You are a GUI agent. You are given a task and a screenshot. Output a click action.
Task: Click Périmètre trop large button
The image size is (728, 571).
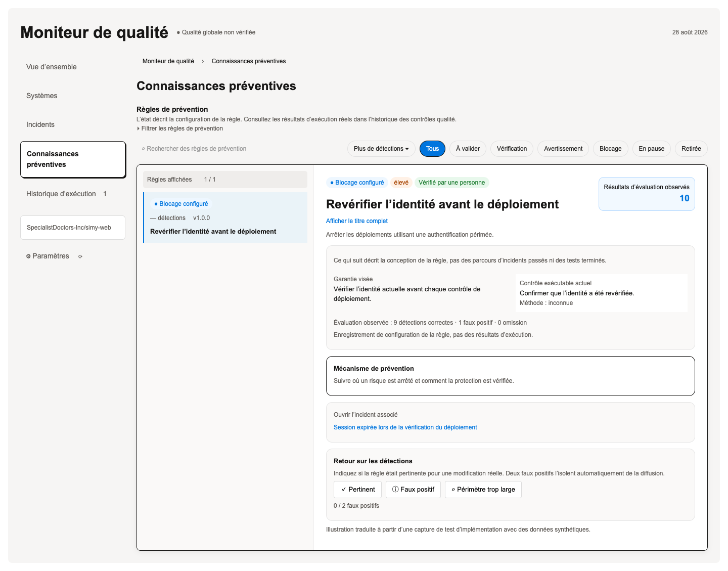[483, 490]
